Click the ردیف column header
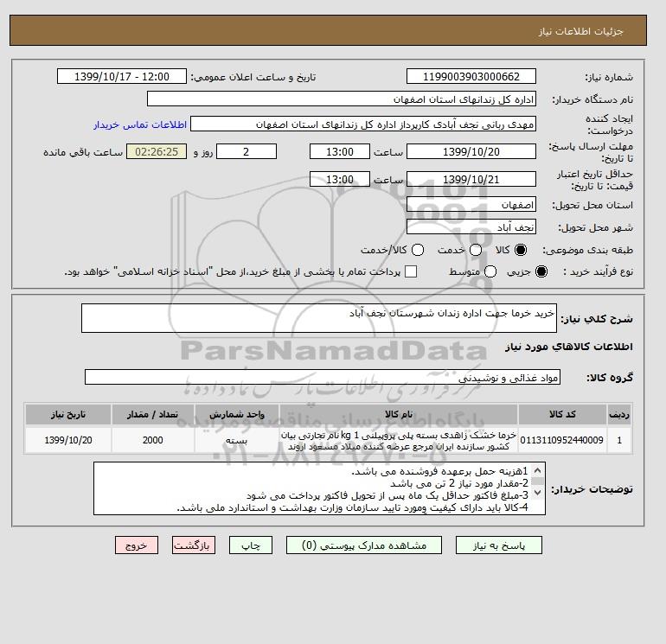The image size is (666, 644). (x=619, y=414)
